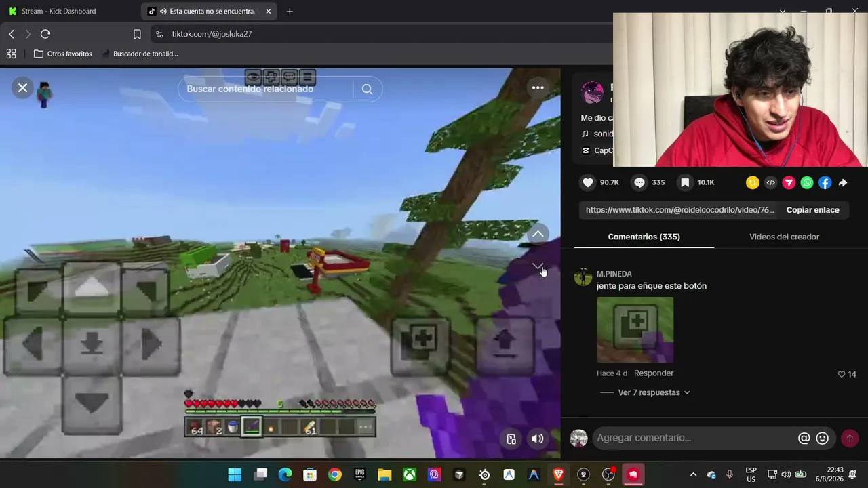This screenshot has width=868, height=488.
Task: Open a new browser tab
Action: [290, 11]
